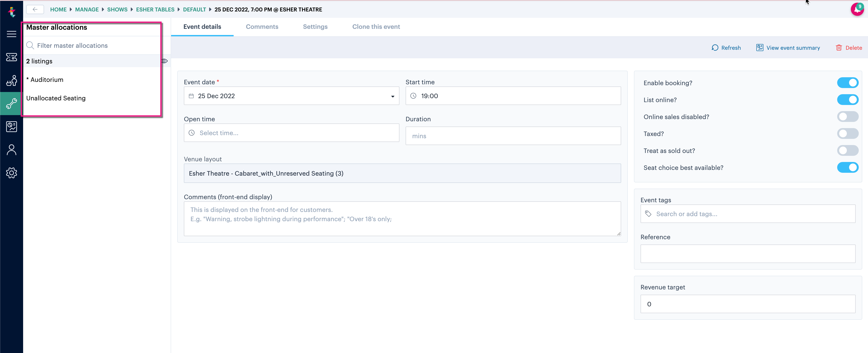Open the Venue layout selector

[402, 173]
